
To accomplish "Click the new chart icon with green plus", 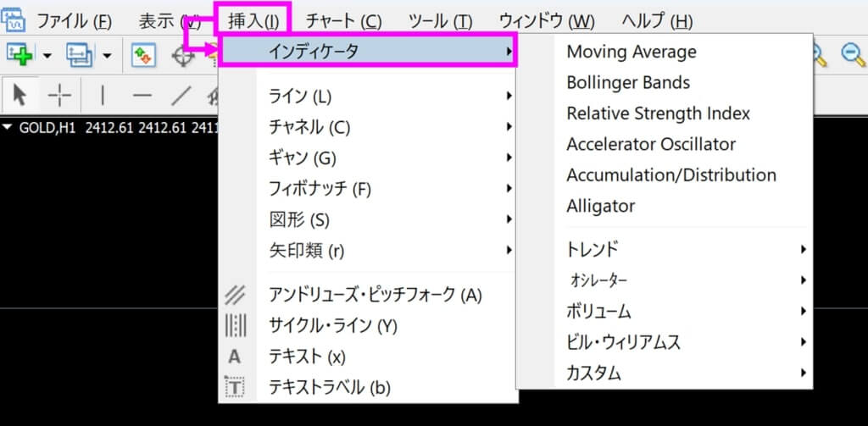I will (19, 55).
